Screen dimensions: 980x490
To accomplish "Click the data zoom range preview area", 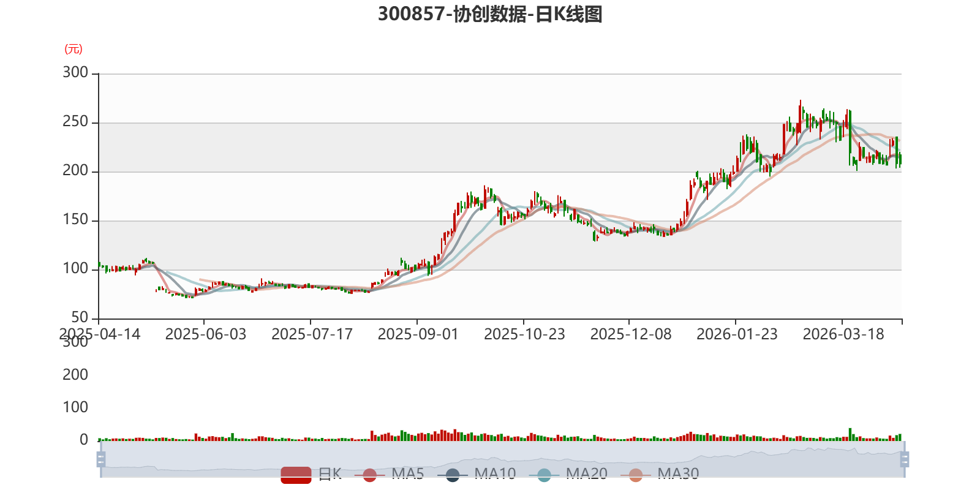I will pos(502,459).
